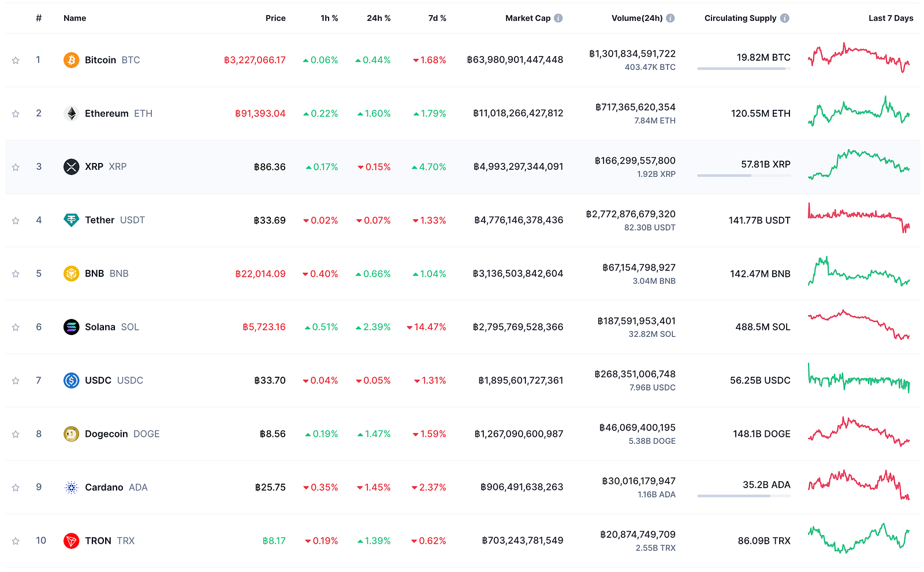
Task: Click the Ethereum diamond logo icon
Action: 71,113
